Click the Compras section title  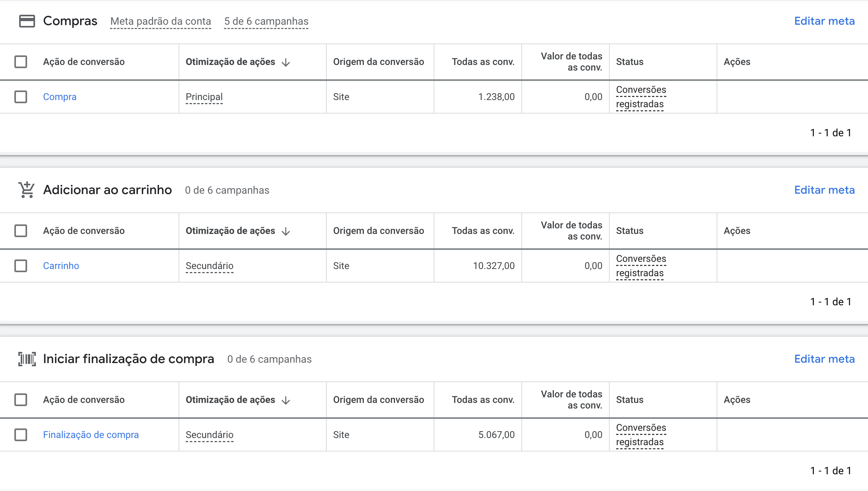point(70,21)
